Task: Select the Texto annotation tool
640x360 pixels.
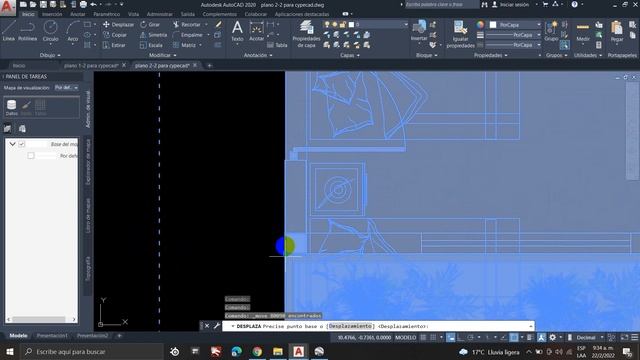Action: click(x=237, y=31)
